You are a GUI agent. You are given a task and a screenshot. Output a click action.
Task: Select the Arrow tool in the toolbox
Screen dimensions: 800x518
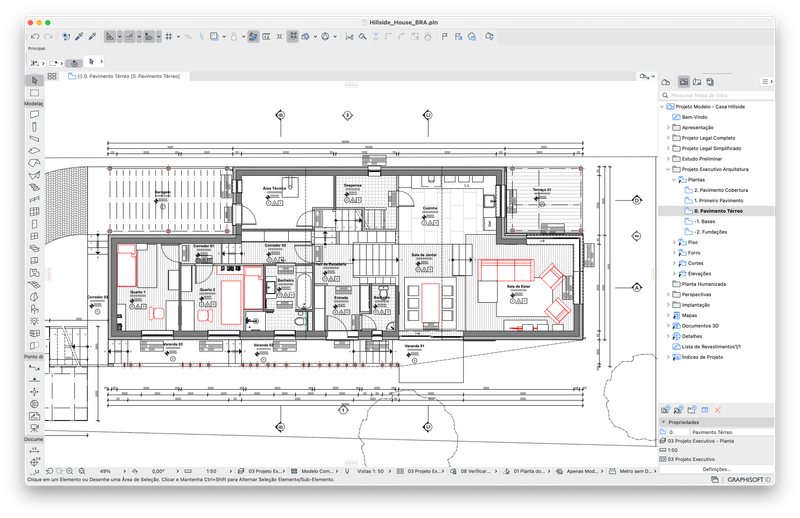pyautogui.click(x=34, y=81)
